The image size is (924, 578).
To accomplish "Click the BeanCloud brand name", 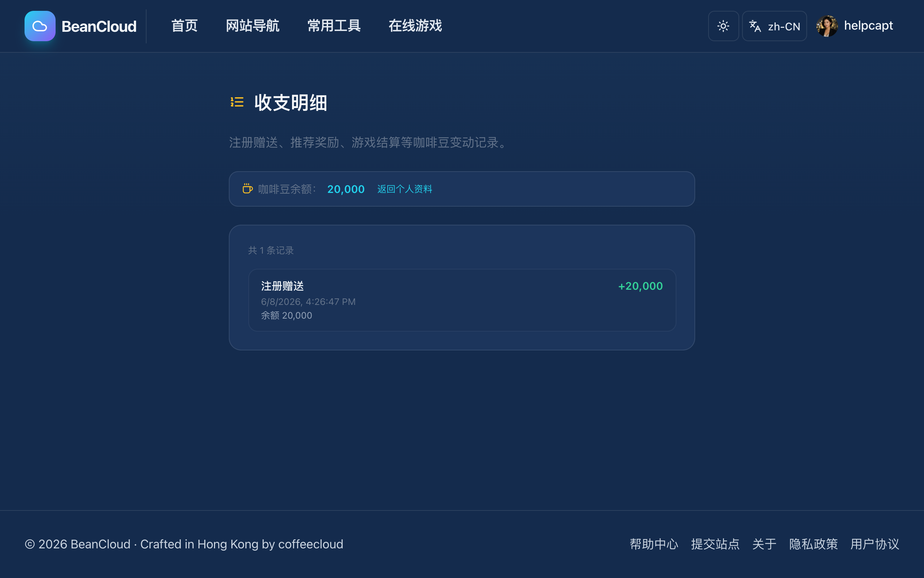I will [99, 26].
